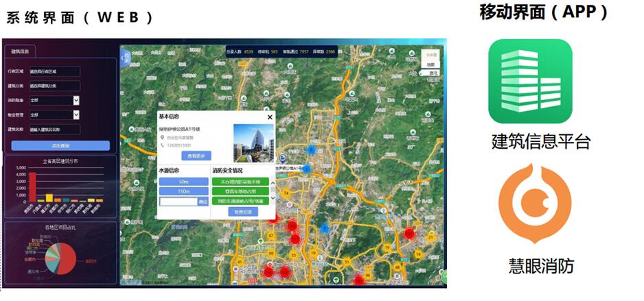Screen dimensions: 644x301
Task: Click the 消防车通道被占用/堵塞 green tag
Action: click(x=240, y=201)
